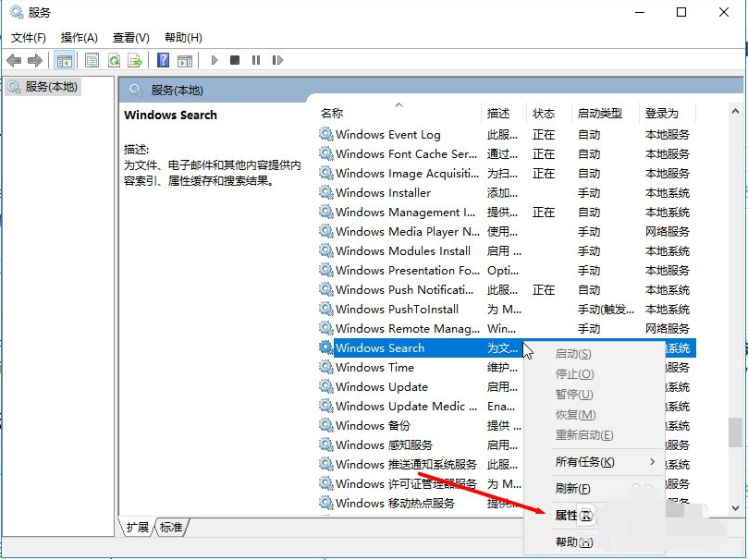Click the Export List toolbar icon
748x560 pixels.
pyautogui.click(x=136, y=60)
